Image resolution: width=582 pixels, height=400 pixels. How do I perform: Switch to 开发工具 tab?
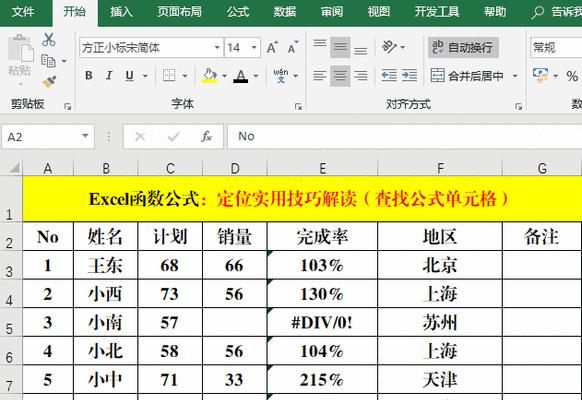(x=437, y=12)
